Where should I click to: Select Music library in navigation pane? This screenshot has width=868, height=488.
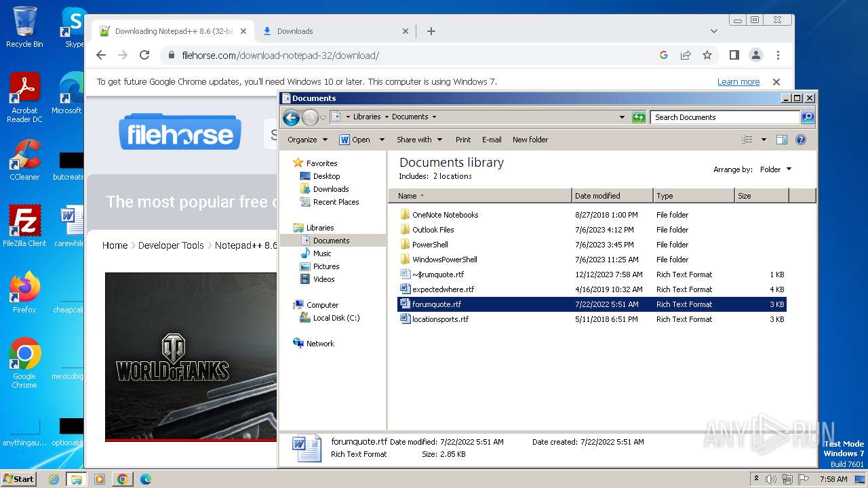tap(322, 253)
